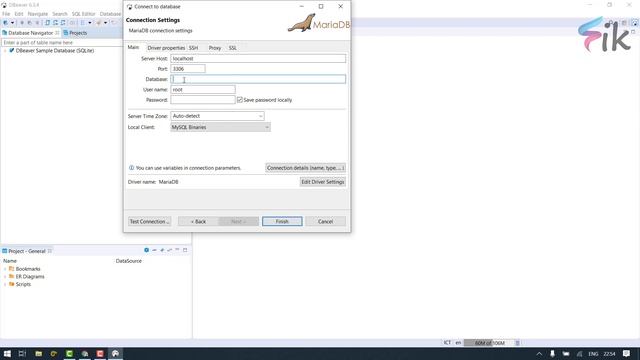Click the Password input field
The width and height of the screenshot is (640, 360).
(x=203, y=100)
